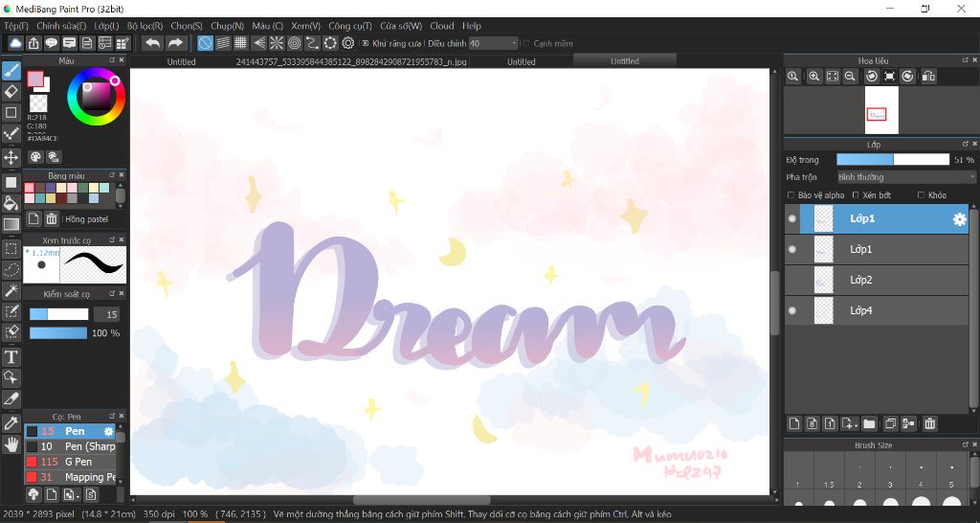Duplicate the selected layer
Image resolution: width=980 pixels, height=523 pixels.
891,423
